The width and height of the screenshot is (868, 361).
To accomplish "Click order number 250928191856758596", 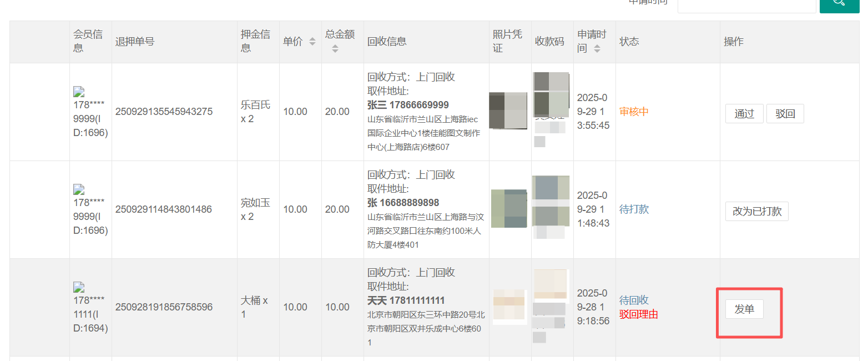I will tap(164, 307).
